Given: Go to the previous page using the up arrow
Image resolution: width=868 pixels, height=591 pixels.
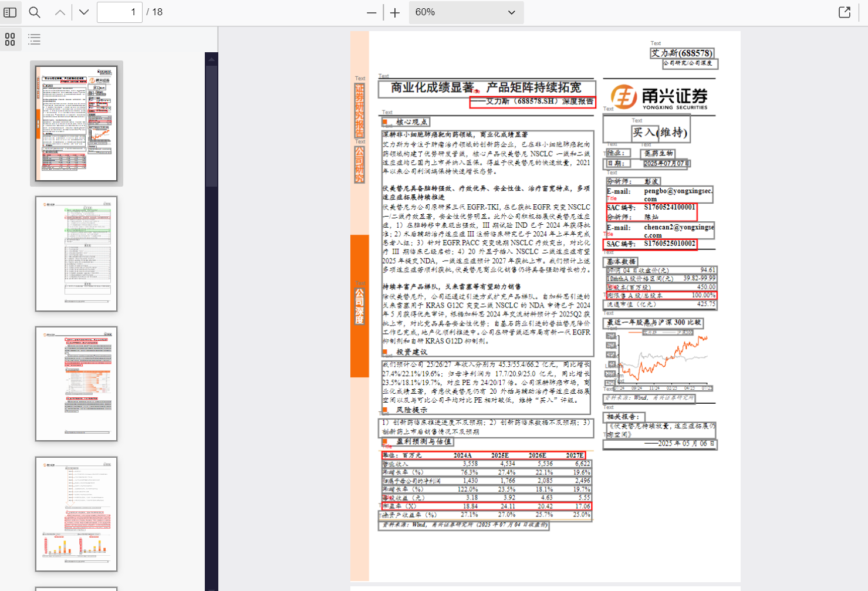Looking at the screenshot, I should [59, 12].
